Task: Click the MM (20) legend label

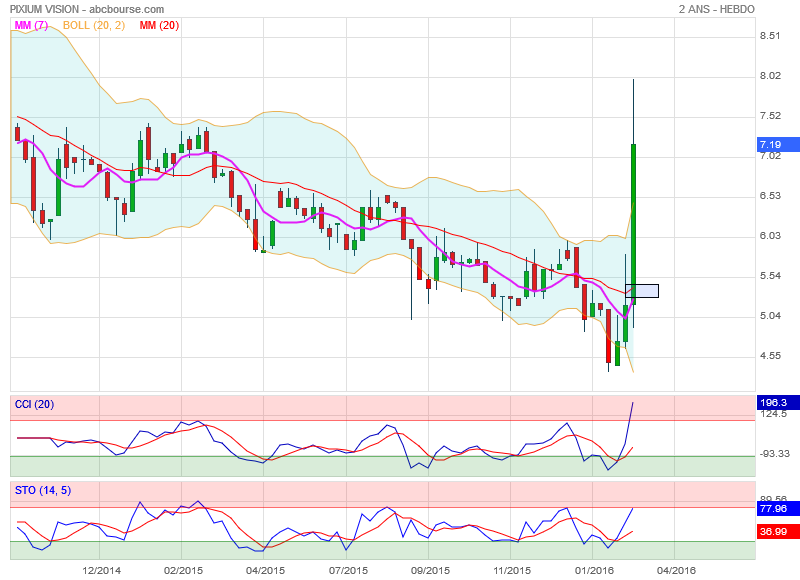Action: click(x=159, y=25)
